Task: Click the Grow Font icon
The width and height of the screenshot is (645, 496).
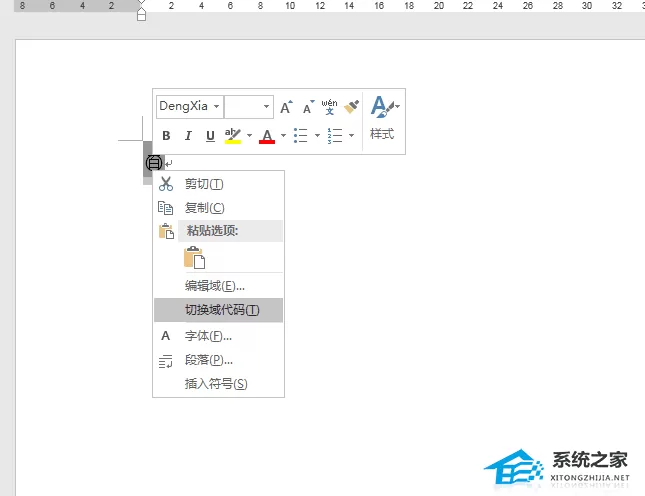Action: point(286,107)
